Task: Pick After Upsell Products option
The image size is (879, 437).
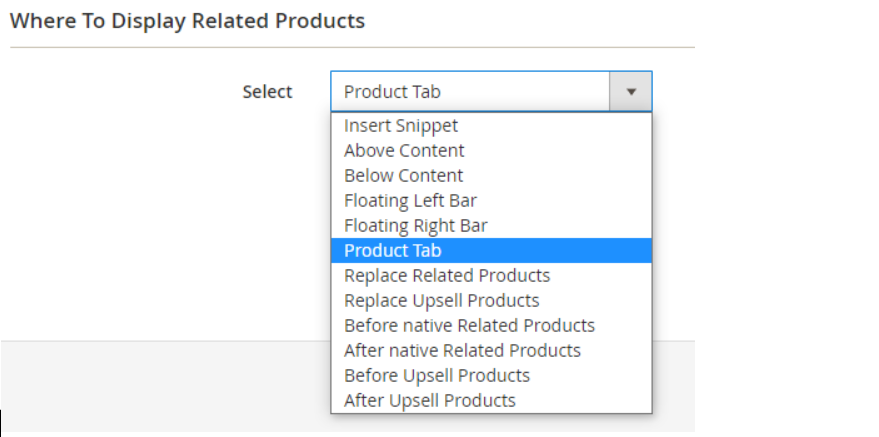Action: (x=430, y=401)
